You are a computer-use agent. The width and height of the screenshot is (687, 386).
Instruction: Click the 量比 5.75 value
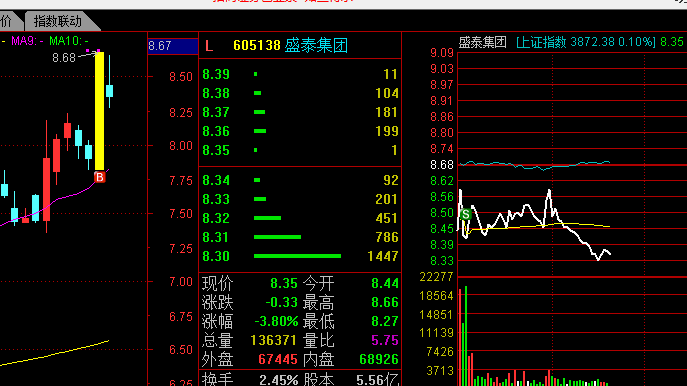pyautogui.click(x=385, y=340)
